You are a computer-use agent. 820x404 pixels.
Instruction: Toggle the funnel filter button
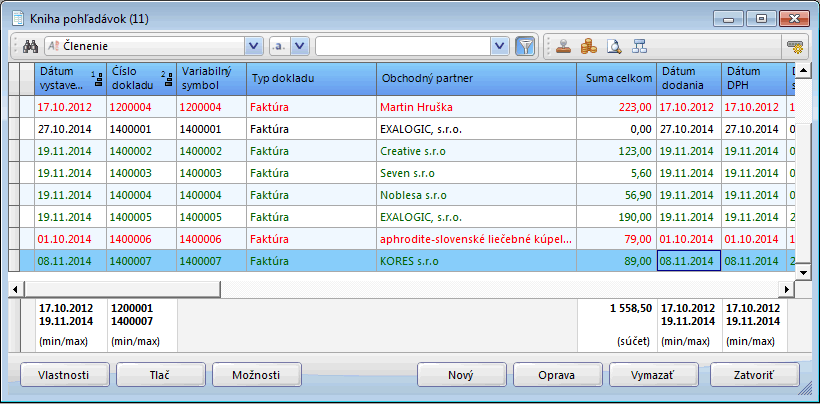click(x=525, y=46)
